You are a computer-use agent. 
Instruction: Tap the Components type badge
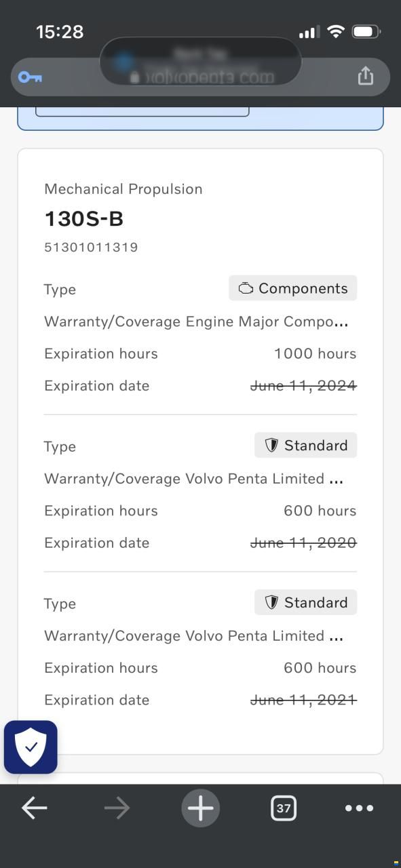pyautogui.click(x=292, y=288)
